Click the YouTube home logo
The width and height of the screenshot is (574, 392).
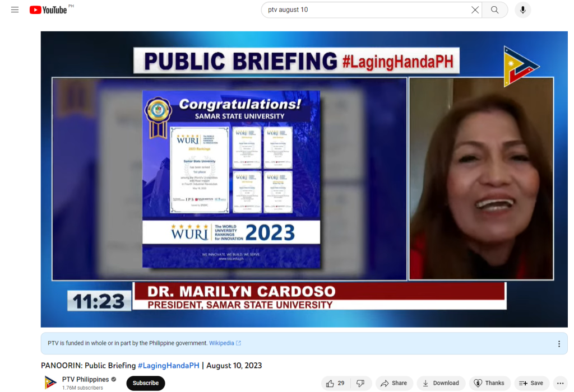tap(48, 10)
